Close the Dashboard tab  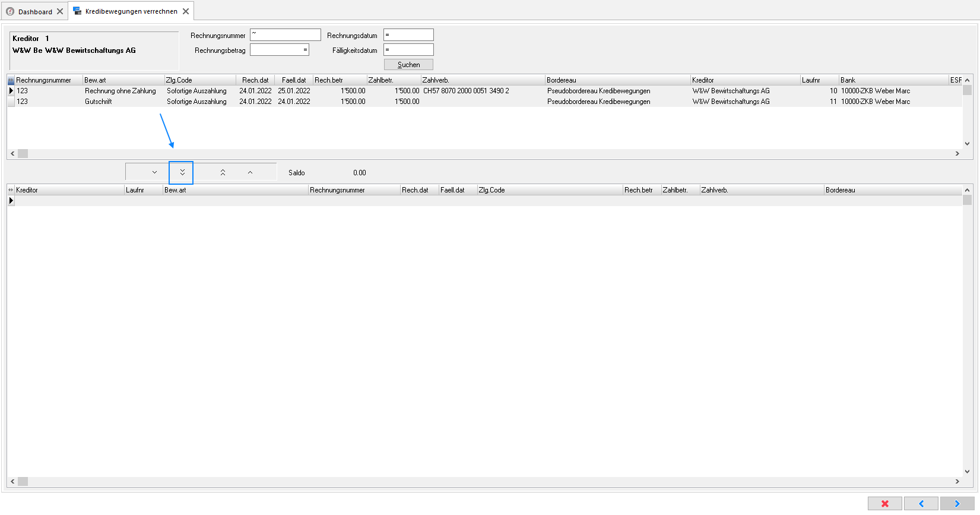coord(60,11)
